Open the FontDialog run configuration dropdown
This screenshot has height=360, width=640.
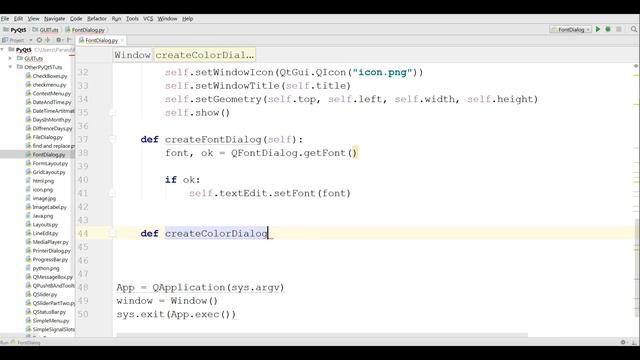(x=570, y=29)
